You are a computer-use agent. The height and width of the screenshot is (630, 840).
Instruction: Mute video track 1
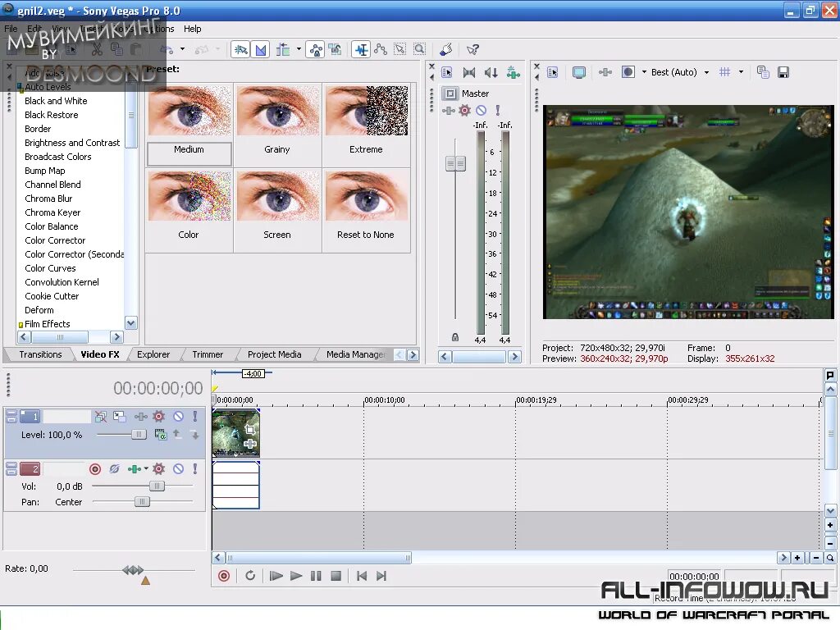tap(178, 416)
